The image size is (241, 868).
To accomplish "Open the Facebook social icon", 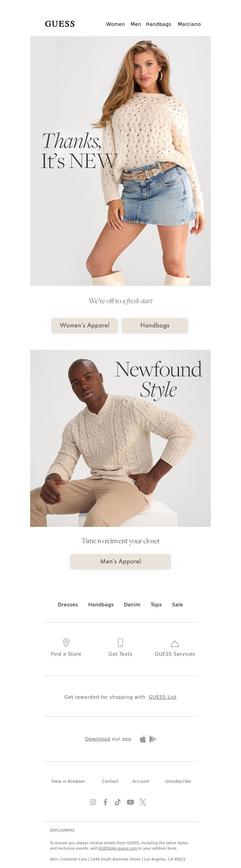I will click(x=105, y=802).
